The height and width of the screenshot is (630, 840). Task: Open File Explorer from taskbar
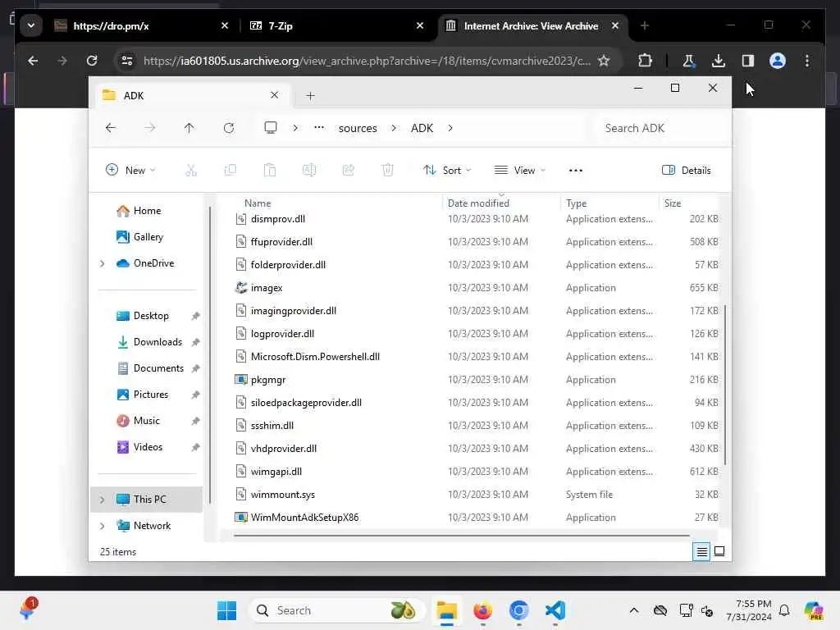tap(446, 610)
